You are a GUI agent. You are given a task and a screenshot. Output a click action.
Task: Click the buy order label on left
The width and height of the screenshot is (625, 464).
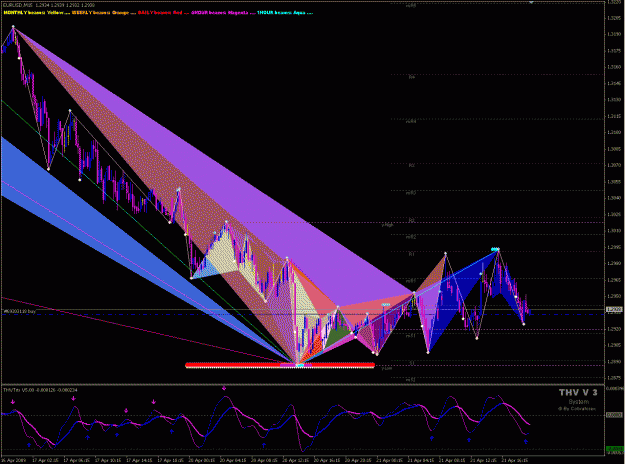(20, 311)
